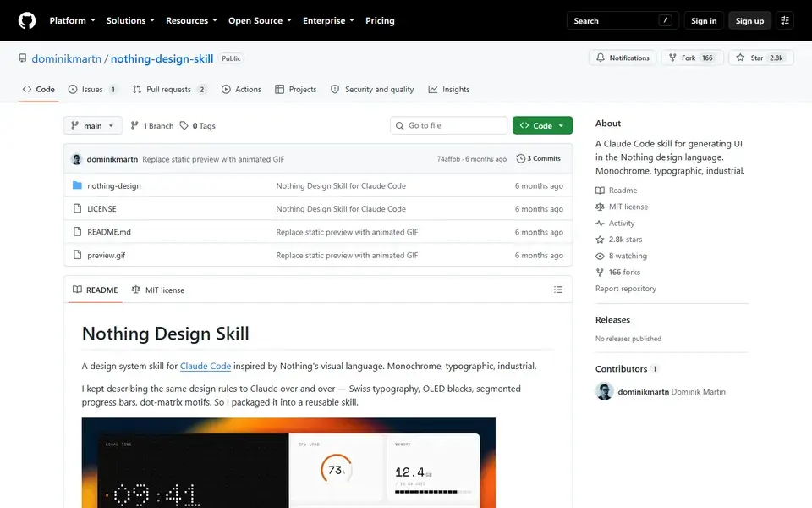
Task: Open the nothing-design folder commit message
Action: click(341, 185)
